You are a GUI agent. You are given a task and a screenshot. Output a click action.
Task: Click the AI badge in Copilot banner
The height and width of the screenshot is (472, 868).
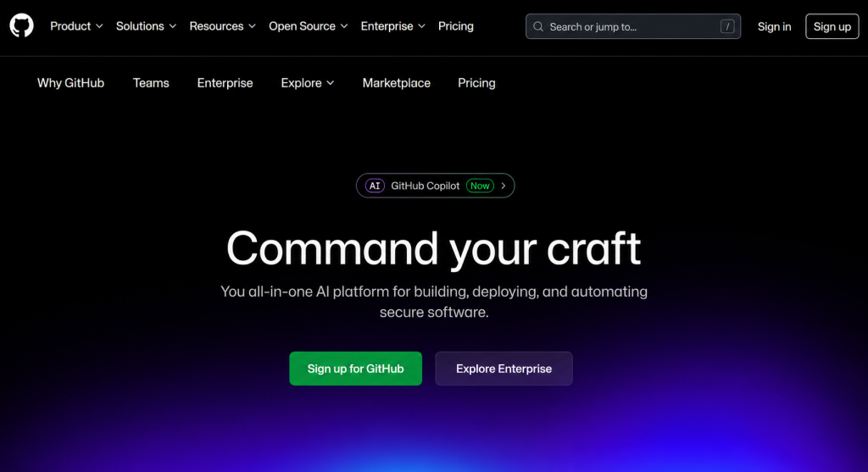point(375,186)
